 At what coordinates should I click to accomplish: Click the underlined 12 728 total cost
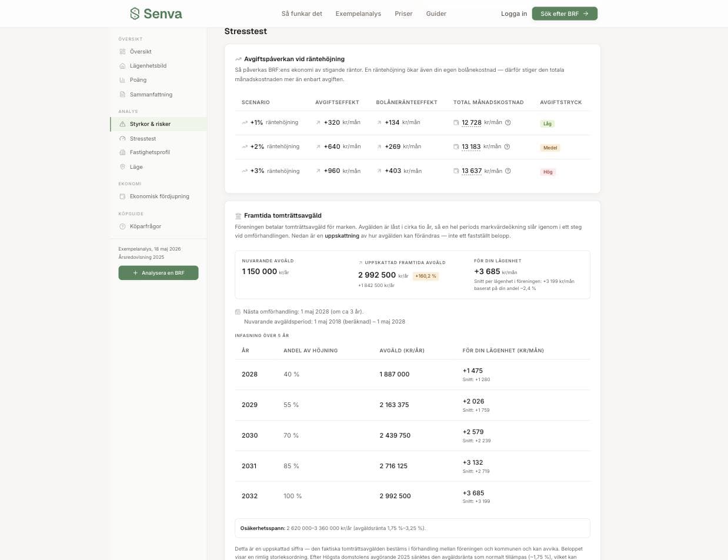click(472, 122)
